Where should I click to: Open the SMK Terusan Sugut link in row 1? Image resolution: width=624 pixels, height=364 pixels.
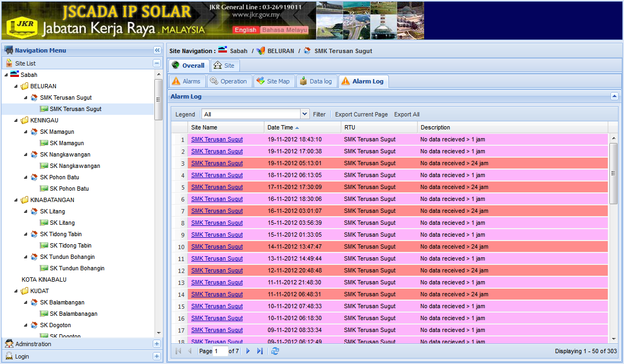pos(217,139)
